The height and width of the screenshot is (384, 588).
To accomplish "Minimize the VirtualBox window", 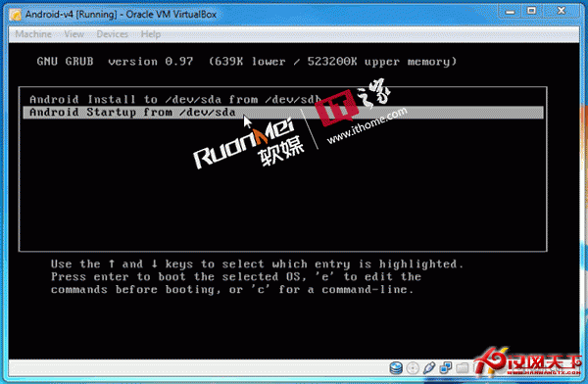I will pos(510,11).
